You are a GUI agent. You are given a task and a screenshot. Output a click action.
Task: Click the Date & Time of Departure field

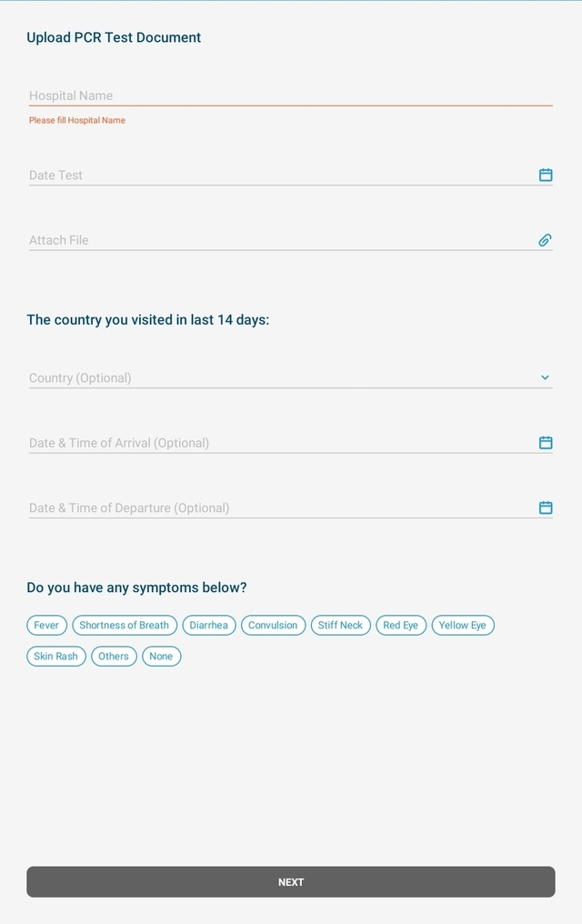(273, 508)
